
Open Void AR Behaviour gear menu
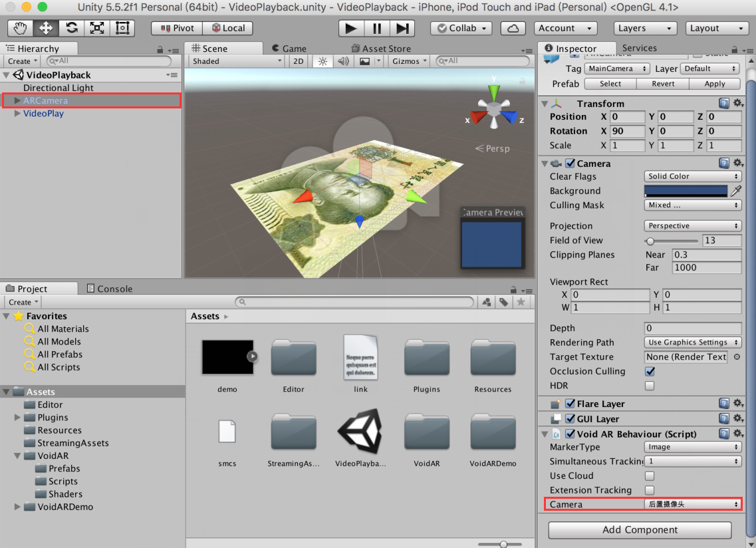737,434
